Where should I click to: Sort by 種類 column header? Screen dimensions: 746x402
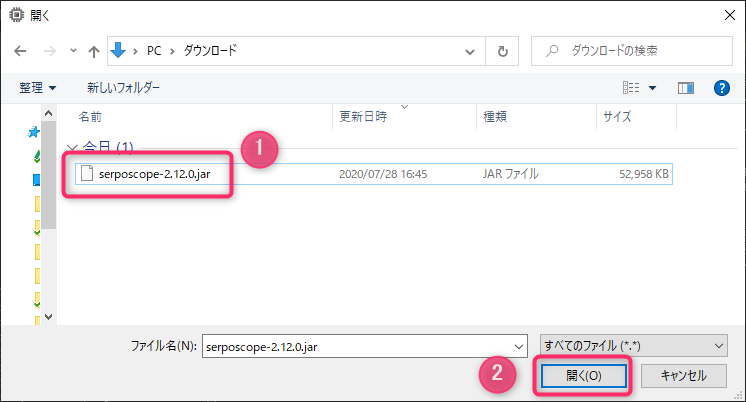tap(495, 117)
